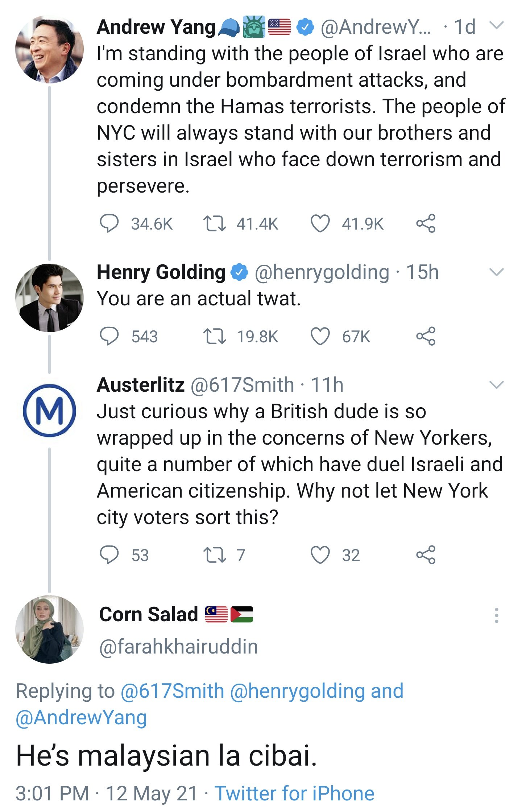Like the Austerlitz tweet
Viewport: 522px width, 812px height.
coord(320,555)
